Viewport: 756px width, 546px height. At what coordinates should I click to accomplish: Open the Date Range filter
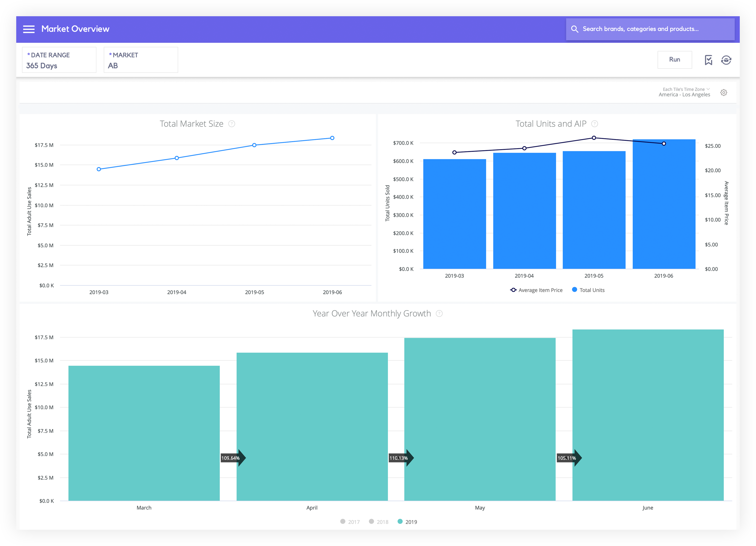(59, 60)
